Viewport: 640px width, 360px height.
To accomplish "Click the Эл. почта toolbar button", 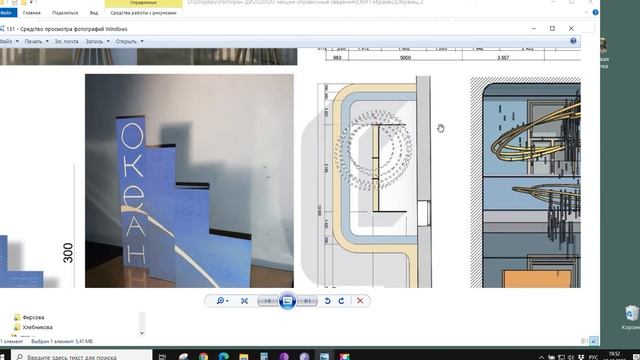I will [x=66, y=41].
